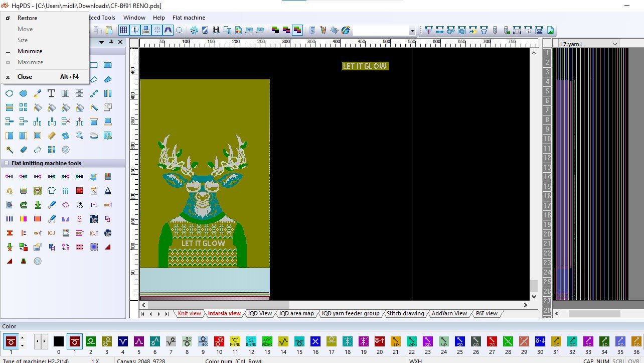This screenshot has width=644, height=363.
Task: Click Minimize in the system menu
Action: pos(30,51)
